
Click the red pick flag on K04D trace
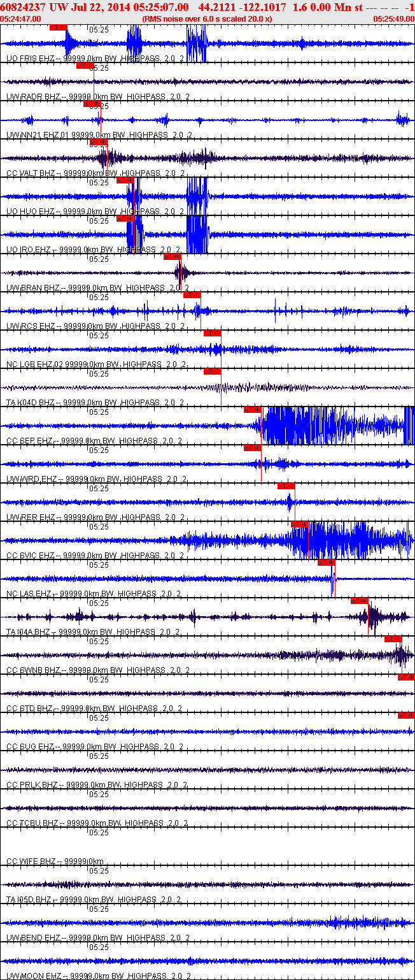pos(213,371)
